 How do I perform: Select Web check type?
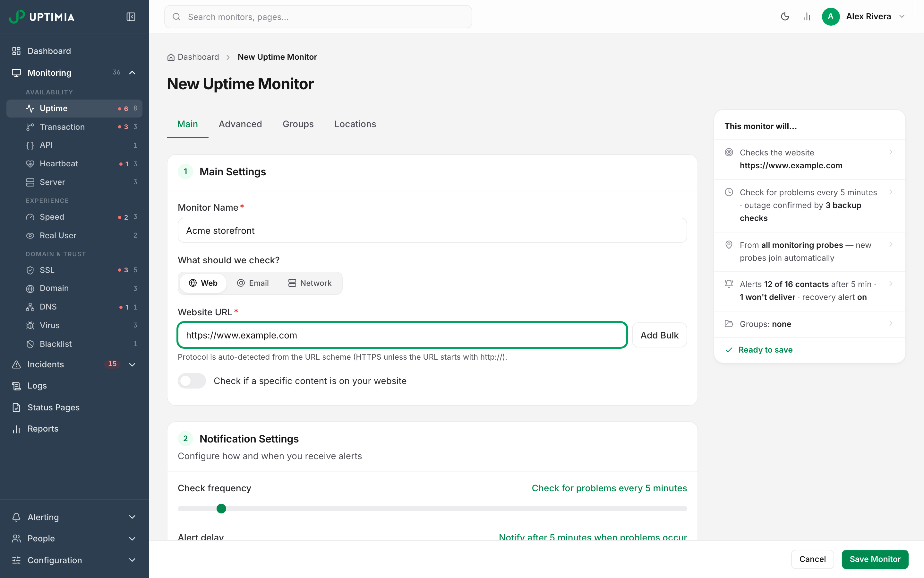[x=203, y=283]
